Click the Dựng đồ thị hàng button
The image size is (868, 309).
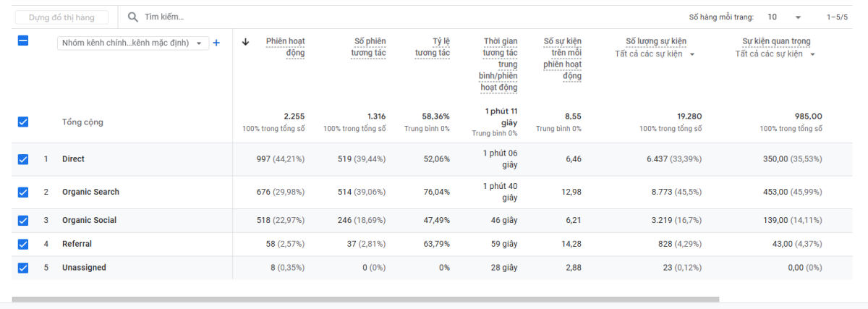[62, 17]
